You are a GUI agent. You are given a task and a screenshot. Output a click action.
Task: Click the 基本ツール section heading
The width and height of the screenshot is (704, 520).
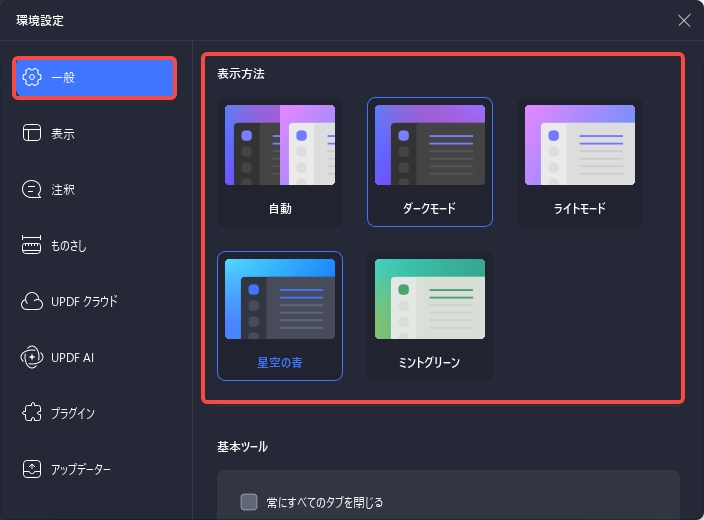(242, 446)
